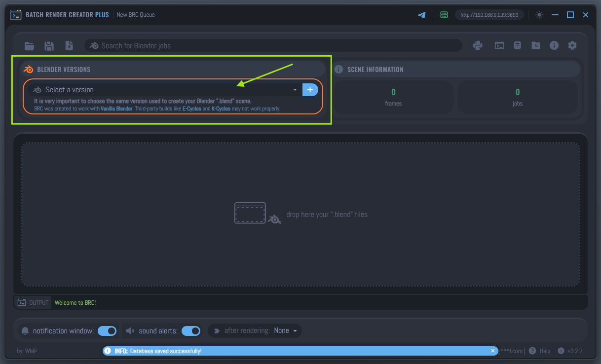Open the Select a version dropdown
Image resolution: width=601 pixels, height=364 pixels.
point(164,90)
